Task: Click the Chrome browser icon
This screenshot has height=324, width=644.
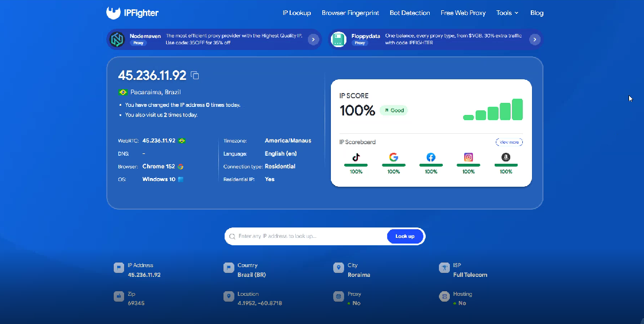Action: pyautogui.click(x=180, y=167)
